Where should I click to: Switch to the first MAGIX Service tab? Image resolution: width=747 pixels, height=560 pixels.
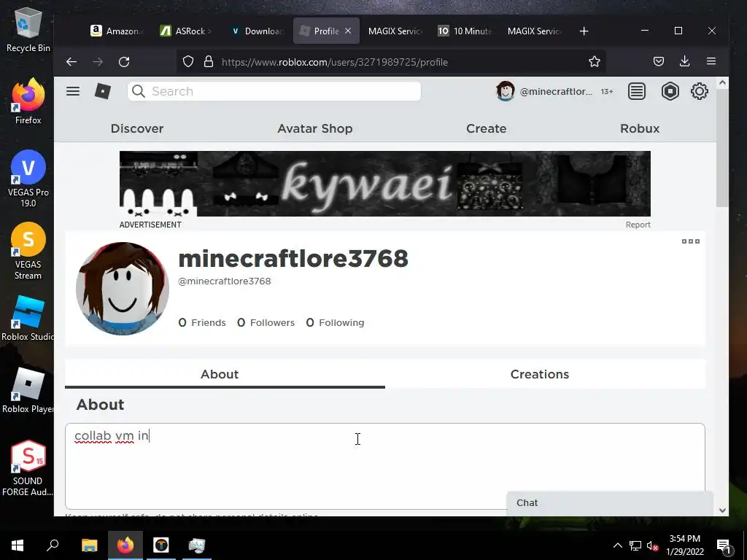(x=395, y=31)
